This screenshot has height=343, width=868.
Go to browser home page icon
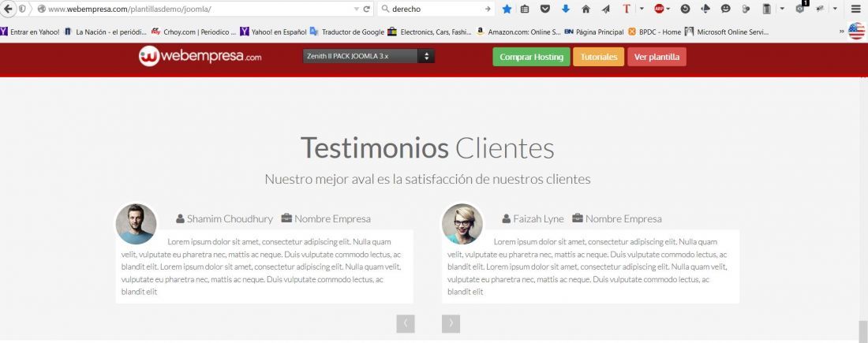pos(586,9)
